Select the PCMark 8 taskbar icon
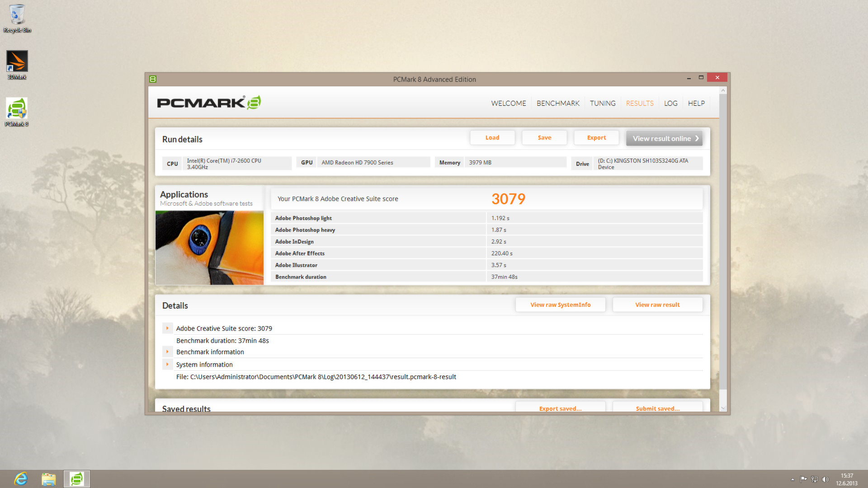Image resolution: width=868 pixels, height=488 pixels. (76, 479)
